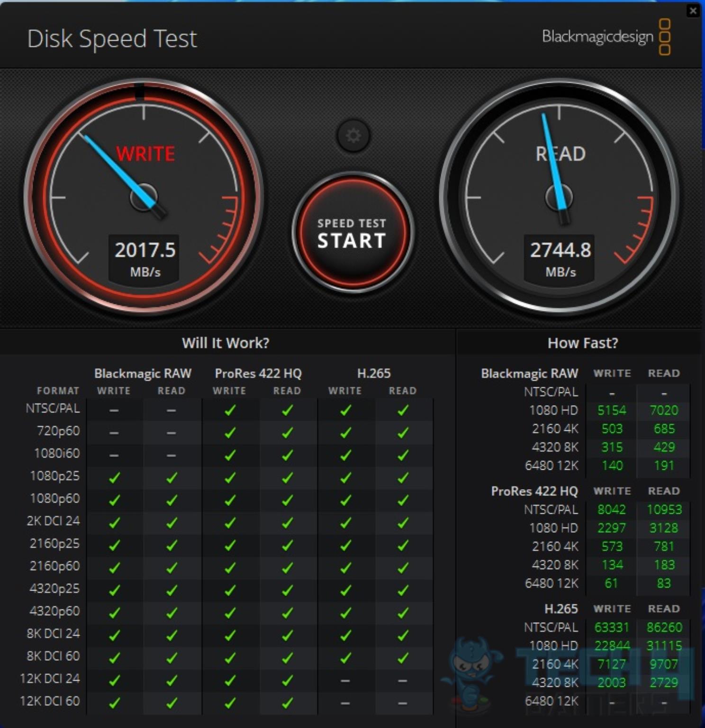Click ProRes 422 HQ 6480 12K write value 61
This screenshot has width=705, height=728.
click(x=611, y=584)
